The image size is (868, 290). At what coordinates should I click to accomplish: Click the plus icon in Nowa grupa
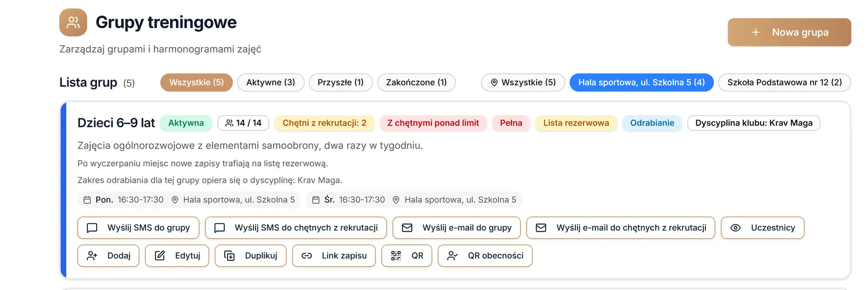point(756,32)
